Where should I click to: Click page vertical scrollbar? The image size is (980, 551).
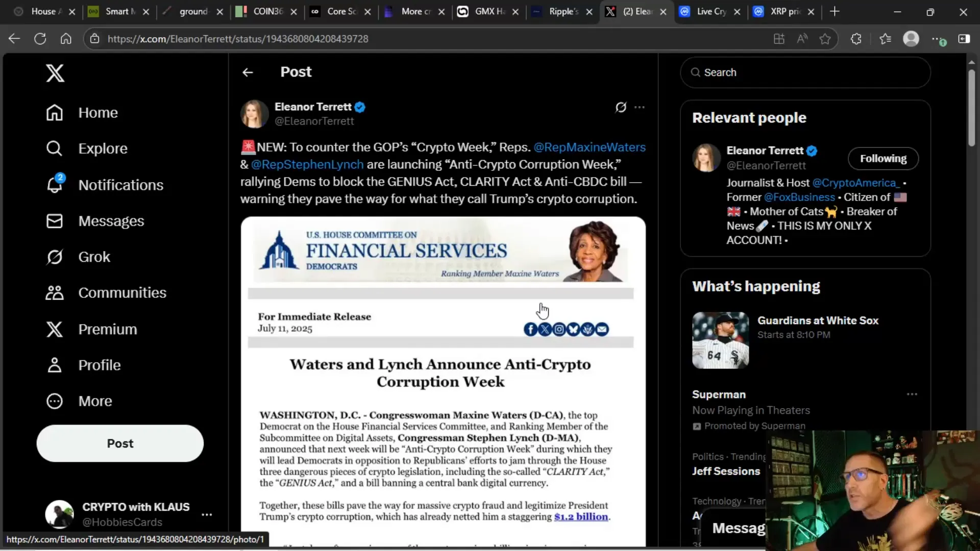(971, 107)
